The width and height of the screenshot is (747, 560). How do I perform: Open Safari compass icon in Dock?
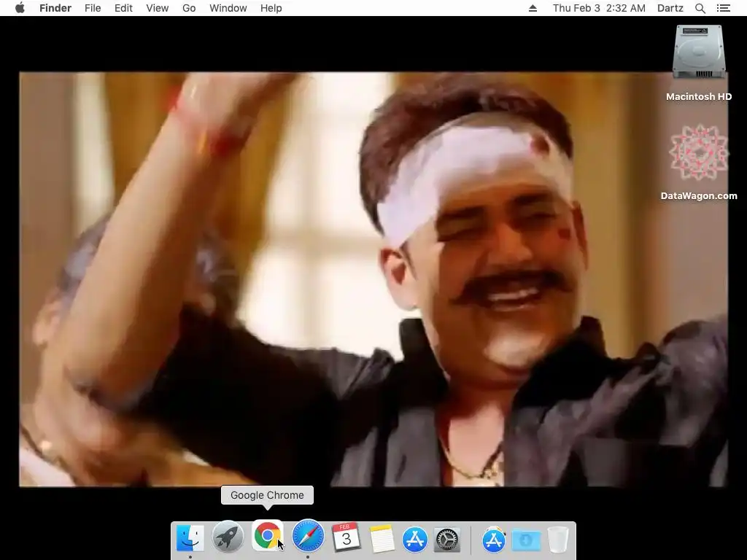308,536
